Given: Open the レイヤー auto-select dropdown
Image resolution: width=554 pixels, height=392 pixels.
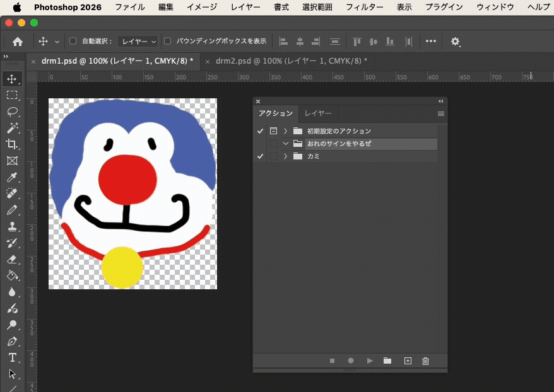Looking at the screenshot, I should [x=138, y=42].
